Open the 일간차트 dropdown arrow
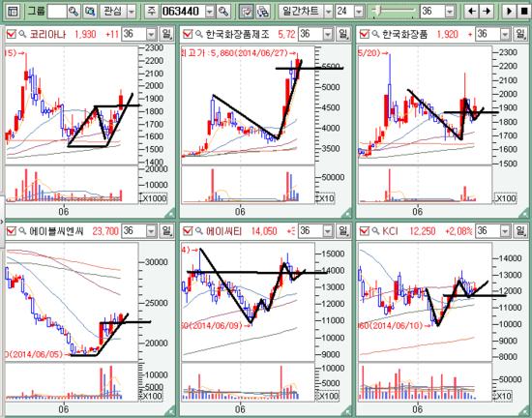The image size is (532, 418). [328, 12]
